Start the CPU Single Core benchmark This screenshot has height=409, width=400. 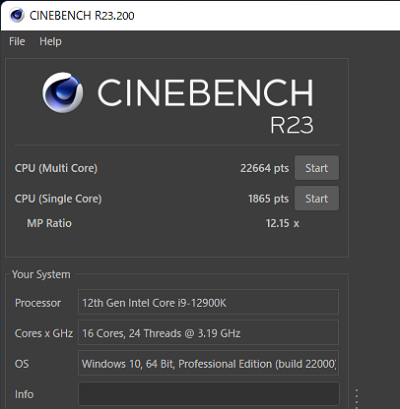pyautogui.click(x=317, y=198)
